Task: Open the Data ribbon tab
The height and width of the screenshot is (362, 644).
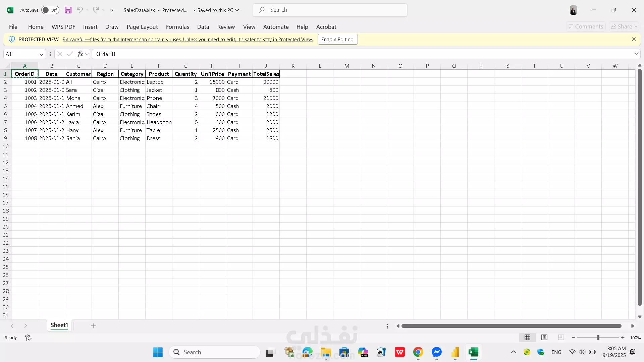Action: pyautogui.click(x=203, y=27)
